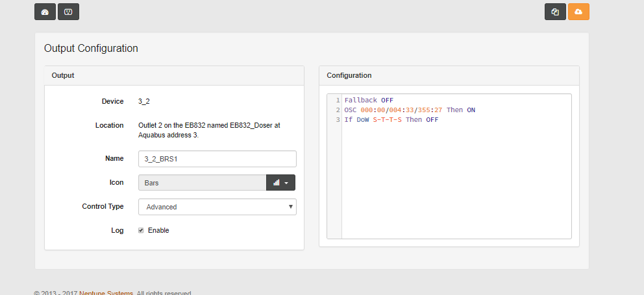644x295 pixels.
Task: Open the Neptune Systems link
Action: (106, 292)
